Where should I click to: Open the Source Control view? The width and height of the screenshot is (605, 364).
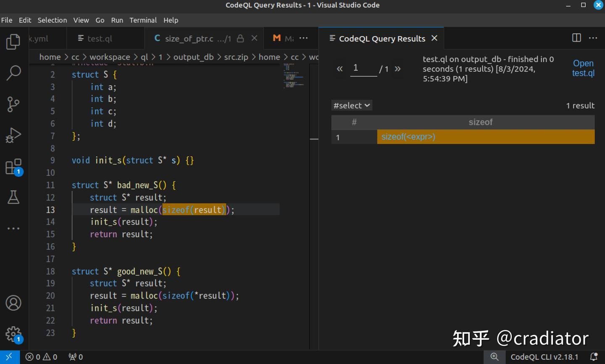(13, 104)
